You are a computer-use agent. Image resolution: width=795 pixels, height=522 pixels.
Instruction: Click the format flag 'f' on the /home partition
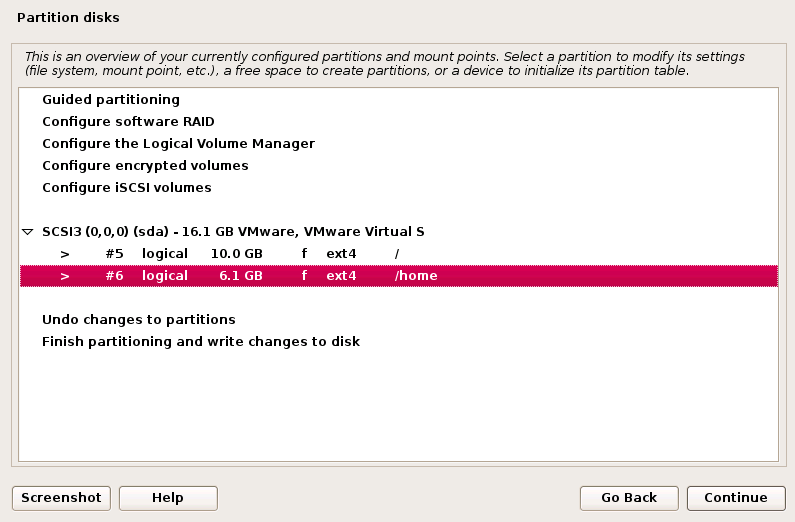point(304,276)
